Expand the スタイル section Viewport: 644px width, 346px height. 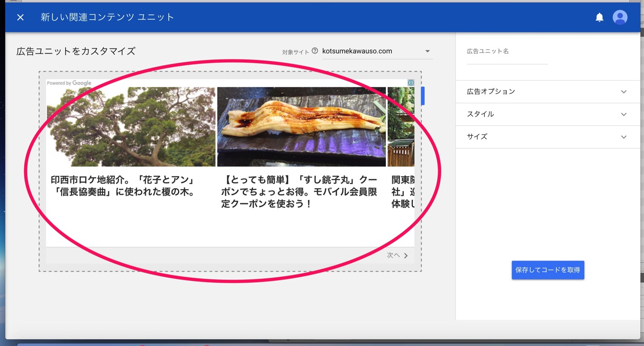tap(548, 114)
